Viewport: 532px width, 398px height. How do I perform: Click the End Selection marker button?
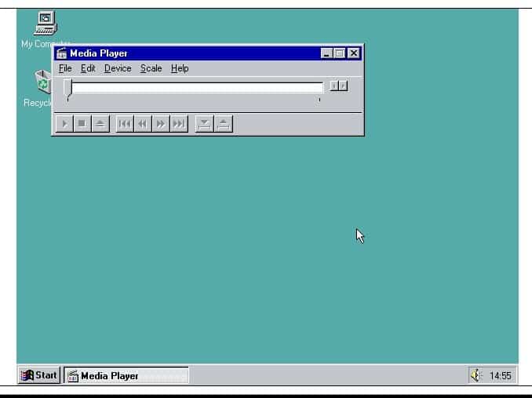[224, 124]
